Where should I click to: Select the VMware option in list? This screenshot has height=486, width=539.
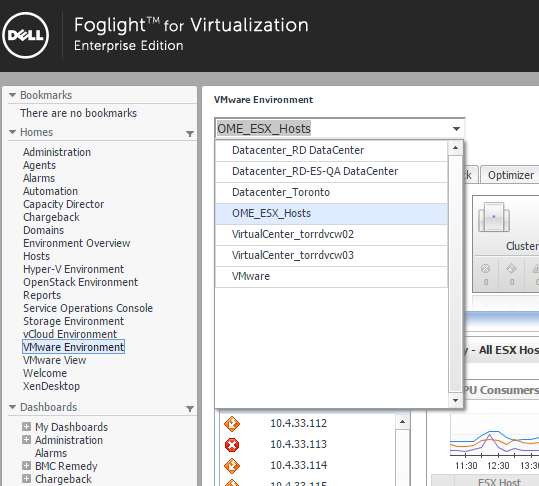coord(331,276)
